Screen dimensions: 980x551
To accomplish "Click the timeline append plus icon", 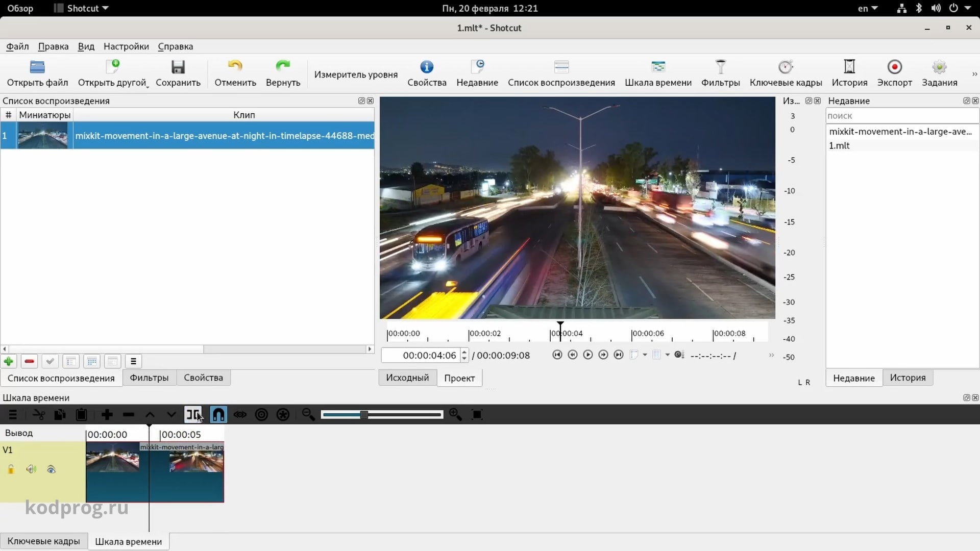I will [x=107, y=415].
